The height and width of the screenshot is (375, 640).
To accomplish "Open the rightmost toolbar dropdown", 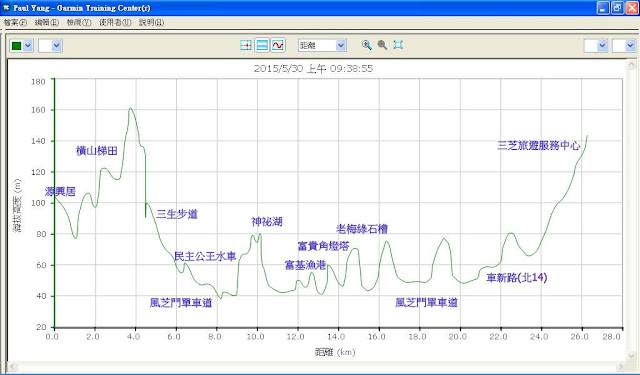I will [x=630, y=46].
